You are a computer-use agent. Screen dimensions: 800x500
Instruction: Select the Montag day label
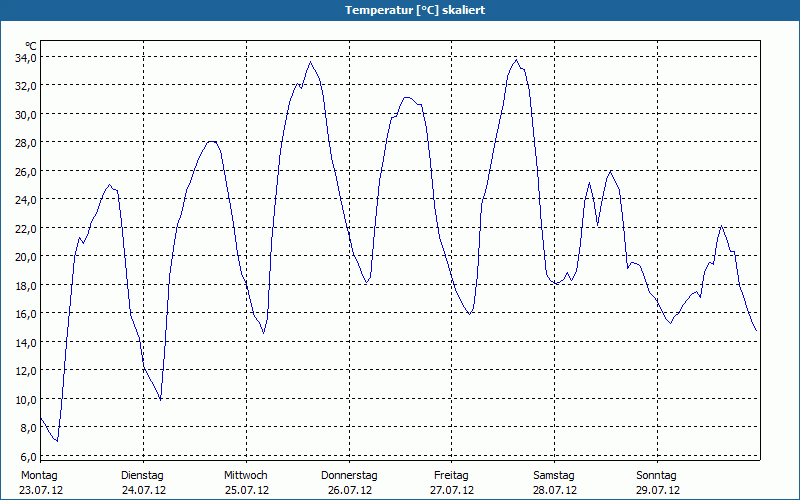coord(40,475)
